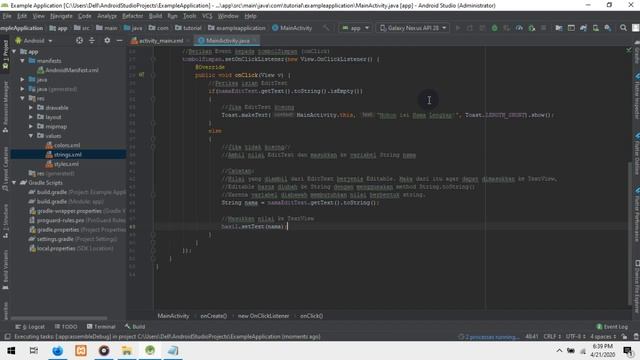The width and height of the screenshot is (640, 360).
Task: Collapse the res folder
Action: click(x=22, y=98)
